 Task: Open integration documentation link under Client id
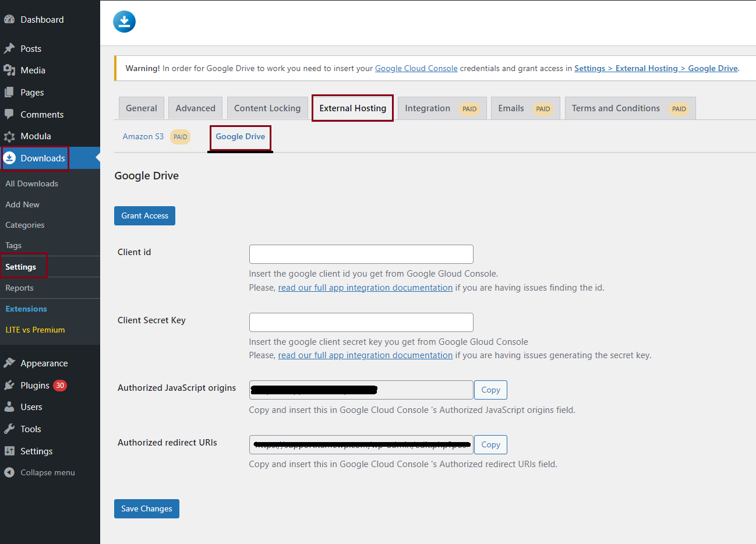[365, 288]
